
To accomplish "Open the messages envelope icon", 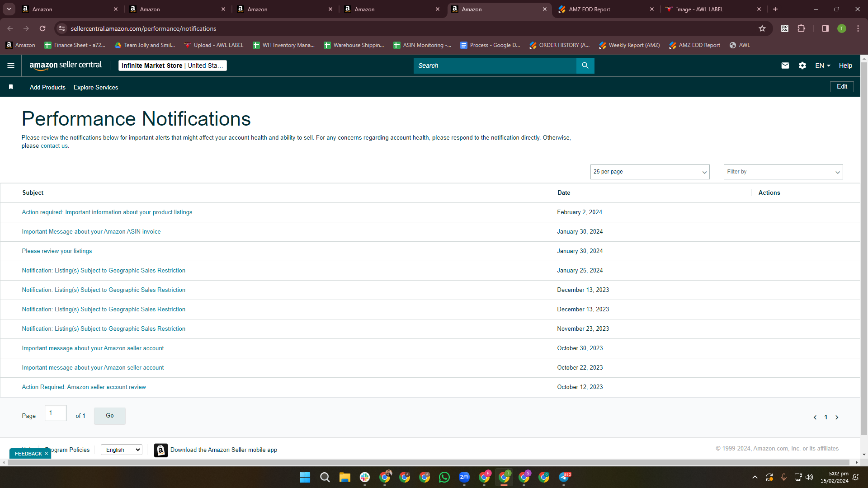I will 785,66.
